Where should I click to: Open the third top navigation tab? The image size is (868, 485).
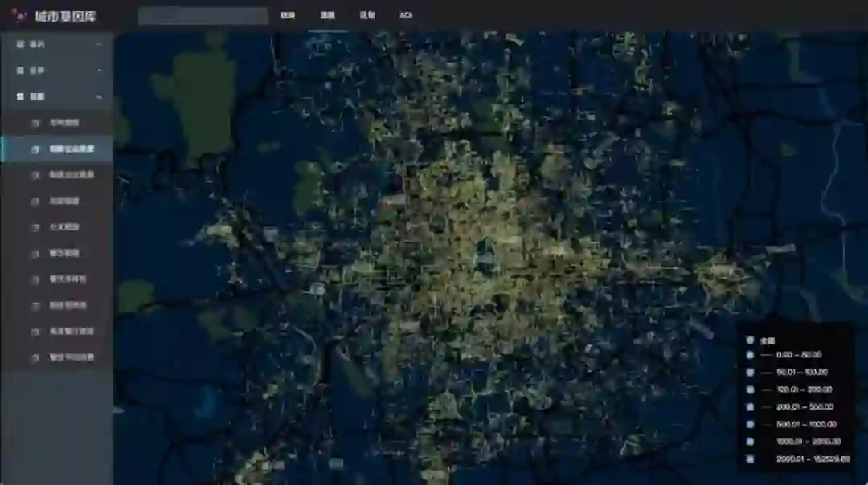tap(367, 15)
